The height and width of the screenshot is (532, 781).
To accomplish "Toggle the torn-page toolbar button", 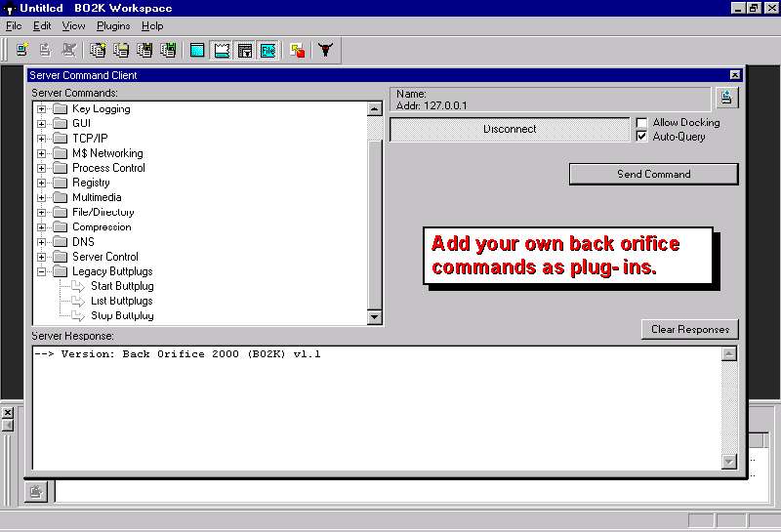I will click(x=222, y=51).
